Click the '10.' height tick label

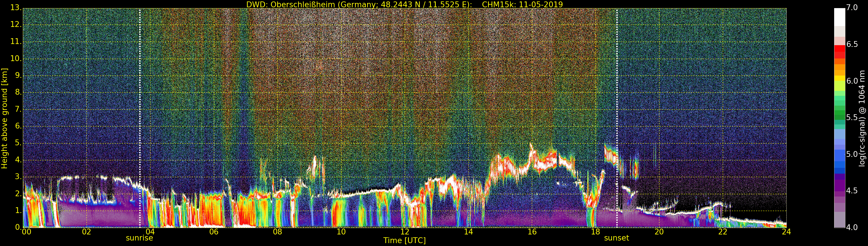coord(16,58)
